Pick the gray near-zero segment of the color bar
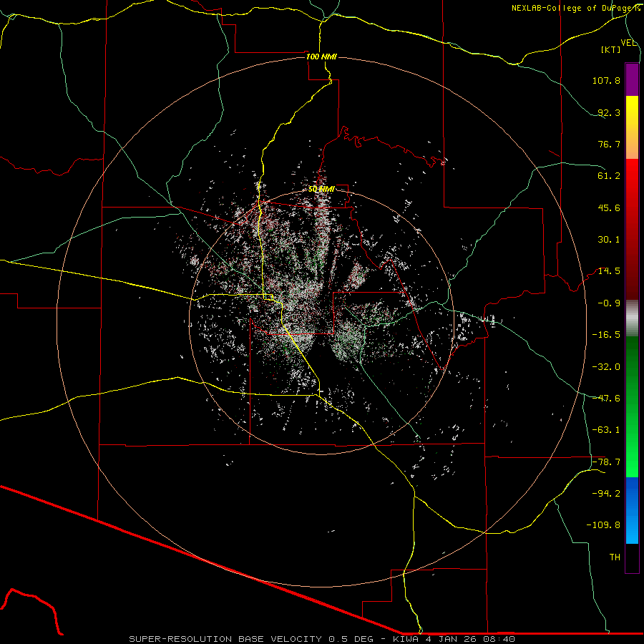 (x=632, y=318)
